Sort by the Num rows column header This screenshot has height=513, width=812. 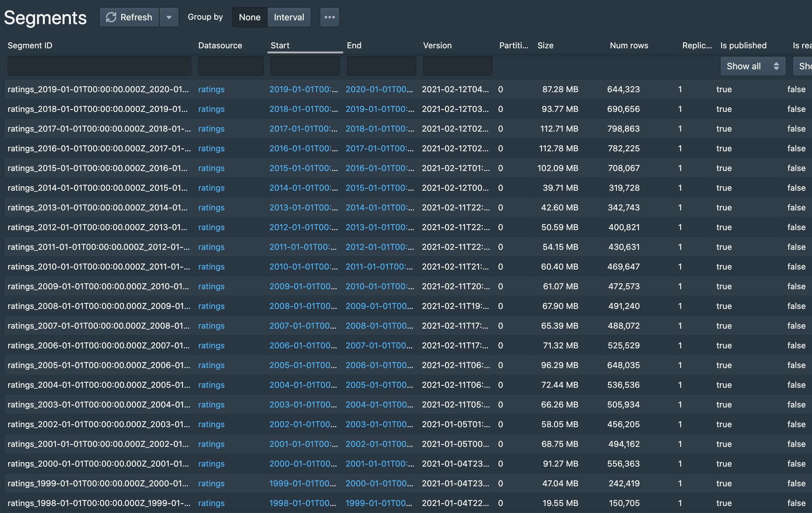click(629, 45)
